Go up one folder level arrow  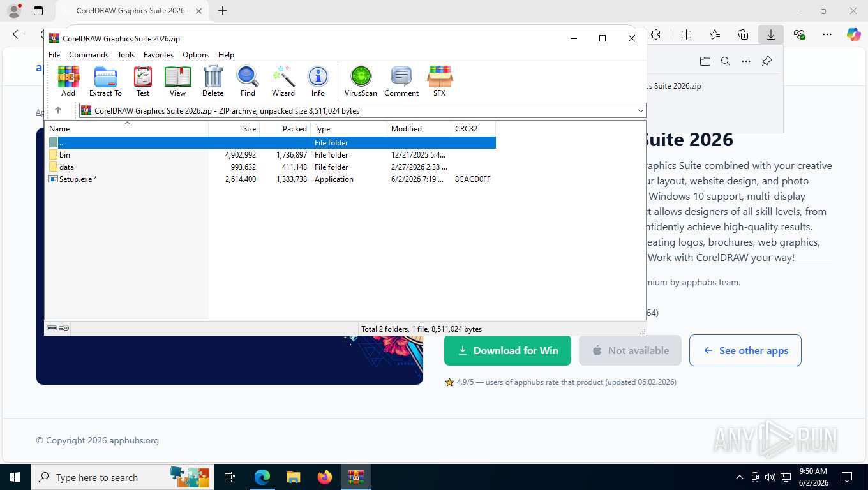pyautogui.click(x=58, y=110)
